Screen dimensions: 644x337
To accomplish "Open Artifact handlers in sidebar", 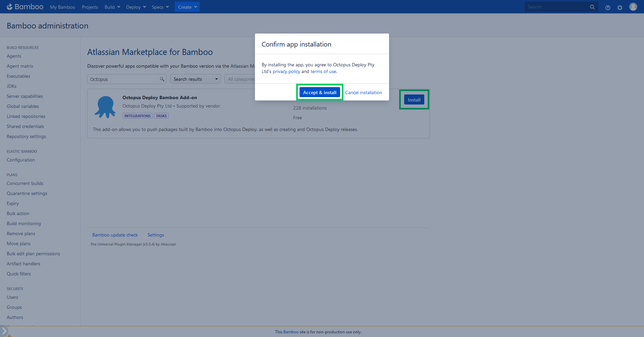I will pyautogui.click(x=23, y=264).
